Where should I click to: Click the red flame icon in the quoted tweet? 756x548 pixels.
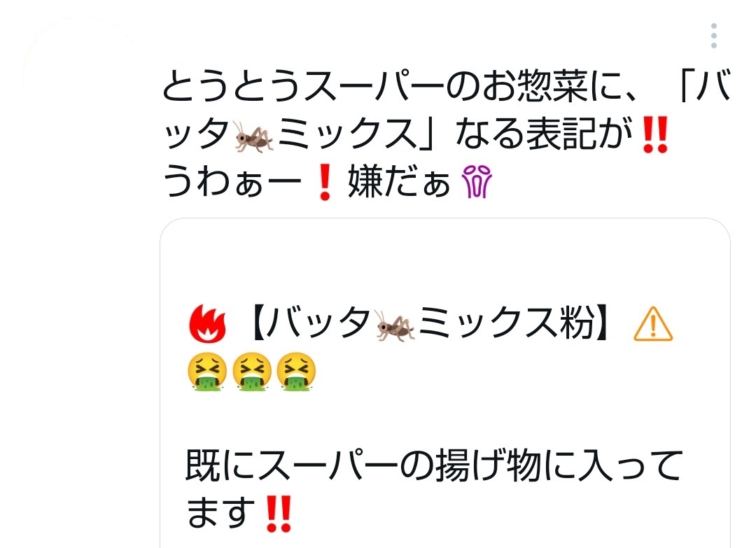pos(206,324)
